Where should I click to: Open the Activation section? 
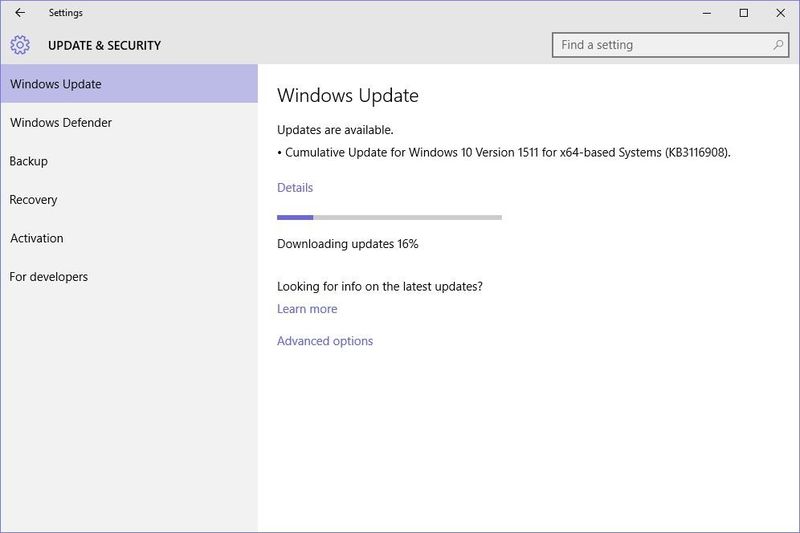[x=129, y=238]
